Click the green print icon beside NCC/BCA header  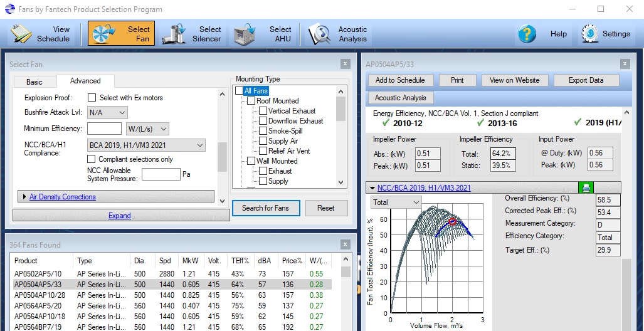point(585,187)
